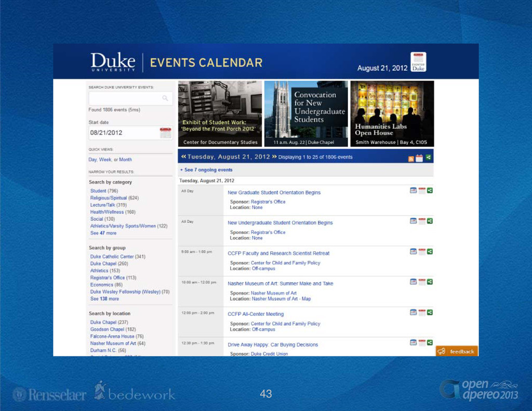Click blue calendar icon for Summer Make and Take

tap(413, 282)
